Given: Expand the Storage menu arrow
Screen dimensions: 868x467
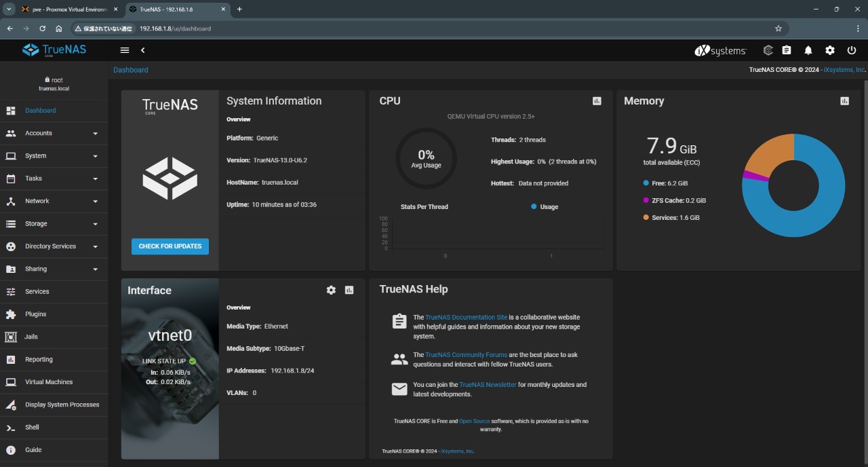Looking at the screenshot, I should tap(96, 224).
